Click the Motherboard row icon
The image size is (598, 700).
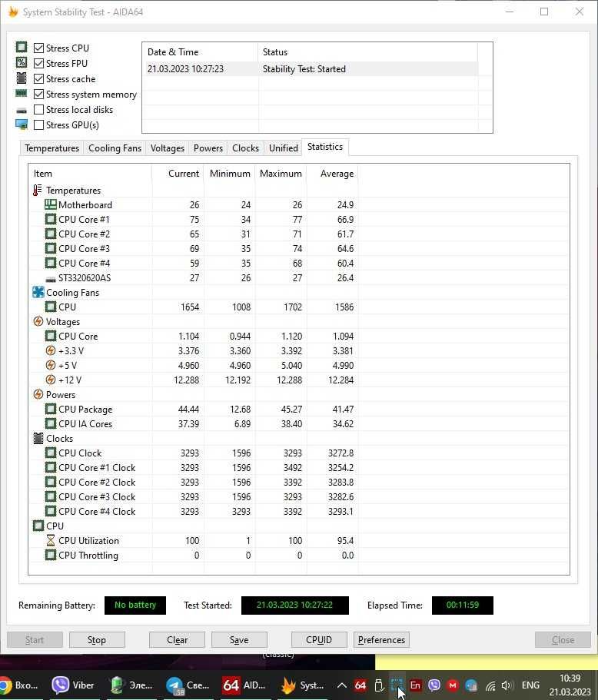pyautogui.click(x=51, y=205)
